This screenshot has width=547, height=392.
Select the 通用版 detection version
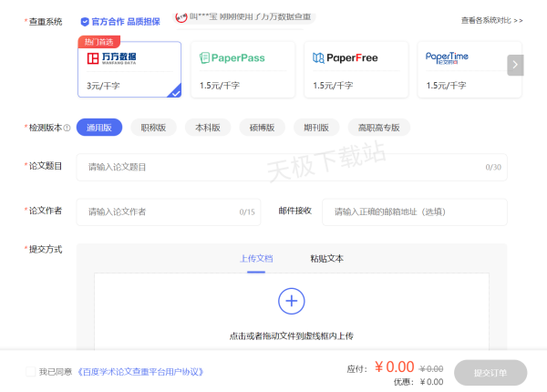[99, 128]
